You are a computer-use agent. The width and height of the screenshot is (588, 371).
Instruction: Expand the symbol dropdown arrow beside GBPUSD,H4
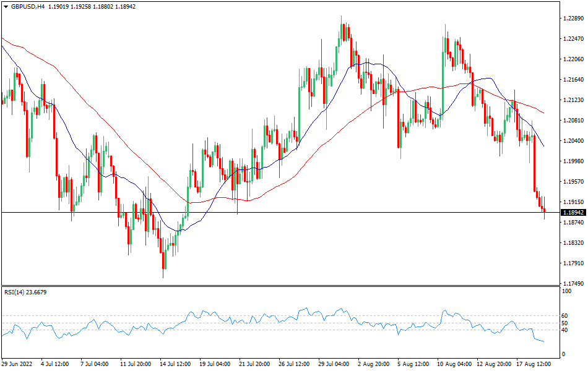tap(6, 6)
